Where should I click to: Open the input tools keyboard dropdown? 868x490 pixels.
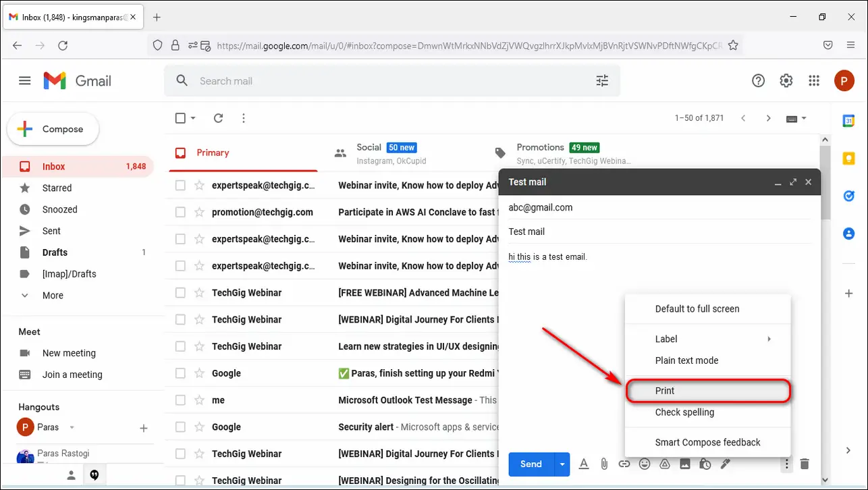point(796,118)
